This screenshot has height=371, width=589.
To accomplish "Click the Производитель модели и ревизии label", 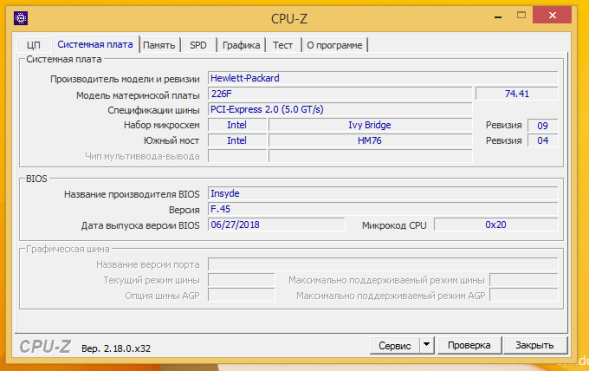I will (125, 79).
